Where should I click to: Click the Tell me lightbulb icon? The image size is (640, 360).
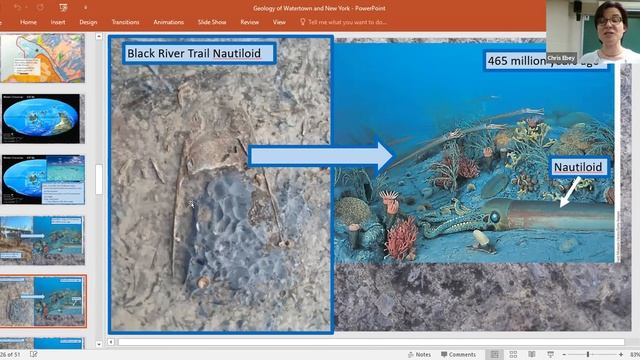[x=302, y=22]
